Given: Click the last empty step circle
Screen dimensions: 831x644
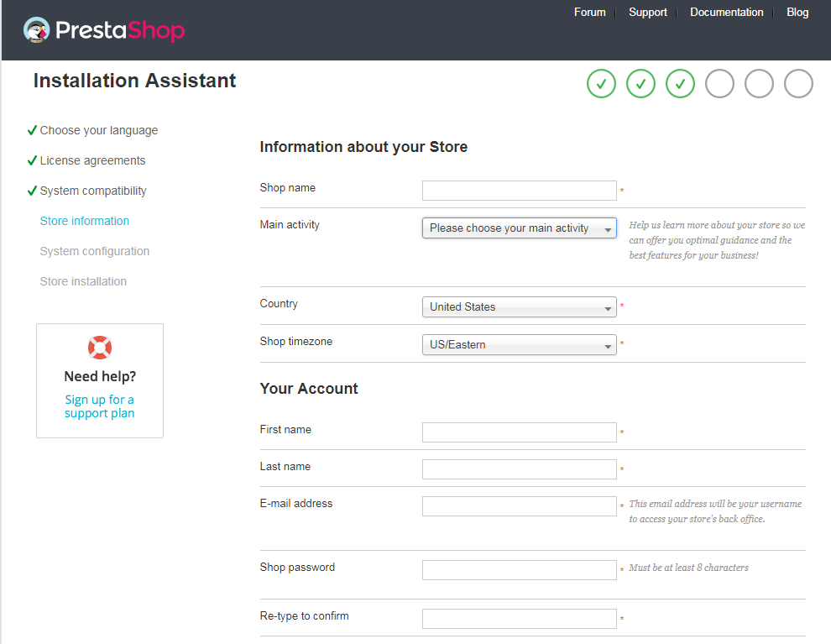Looking at the screenshot, I should [798, 84].
